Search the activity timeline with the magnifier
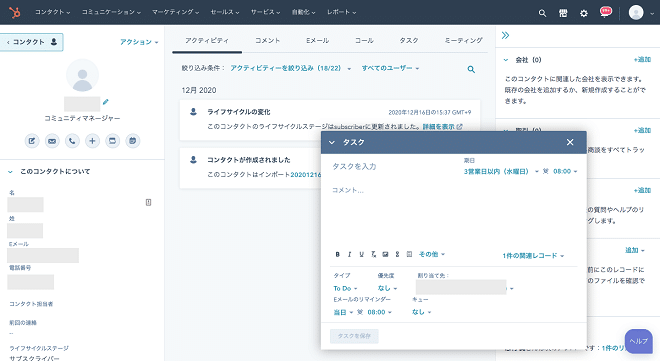660x361 pixels. click(471, 69)
